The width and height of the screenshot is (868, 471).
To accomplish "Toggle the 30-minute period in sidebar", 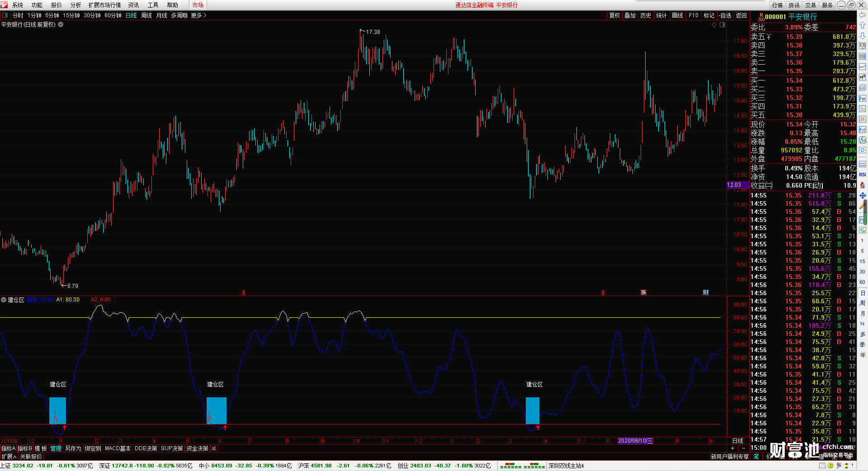I will pyautogui.click(x=863, y=272).
